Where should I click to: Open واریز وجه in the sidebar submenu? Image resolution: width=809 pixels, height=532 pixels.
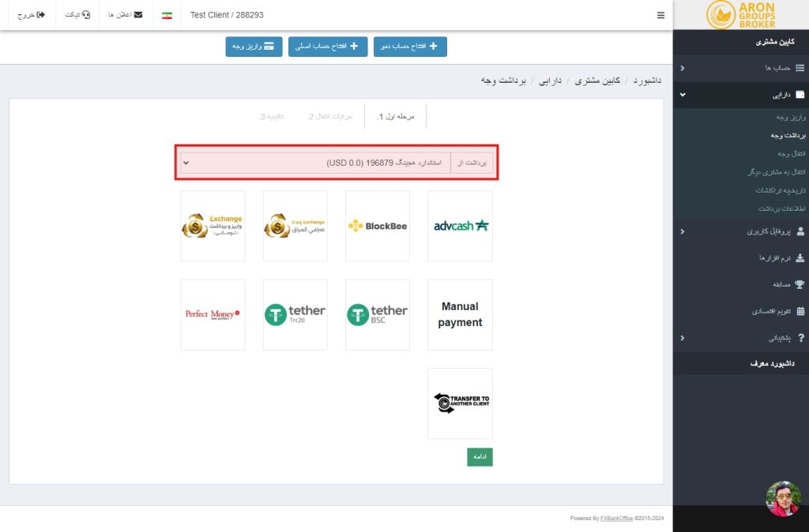tap(790, 118)
